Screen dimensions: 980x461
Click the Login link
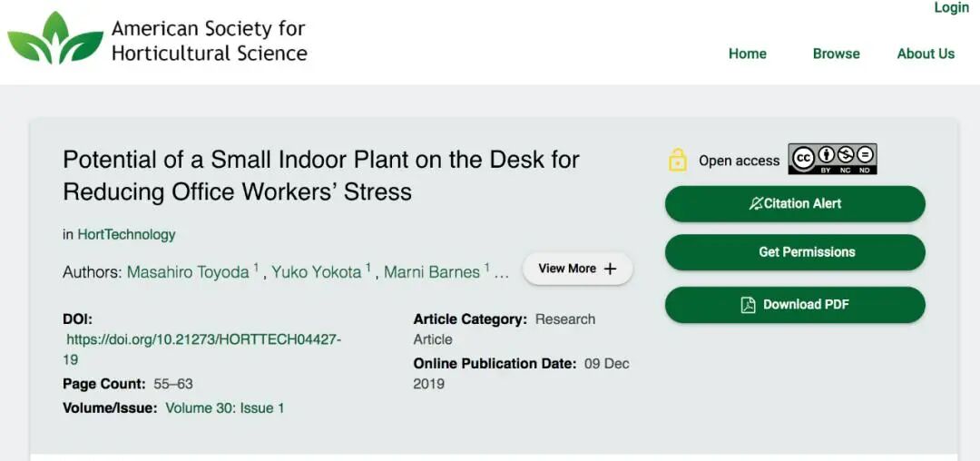(951, 8)
